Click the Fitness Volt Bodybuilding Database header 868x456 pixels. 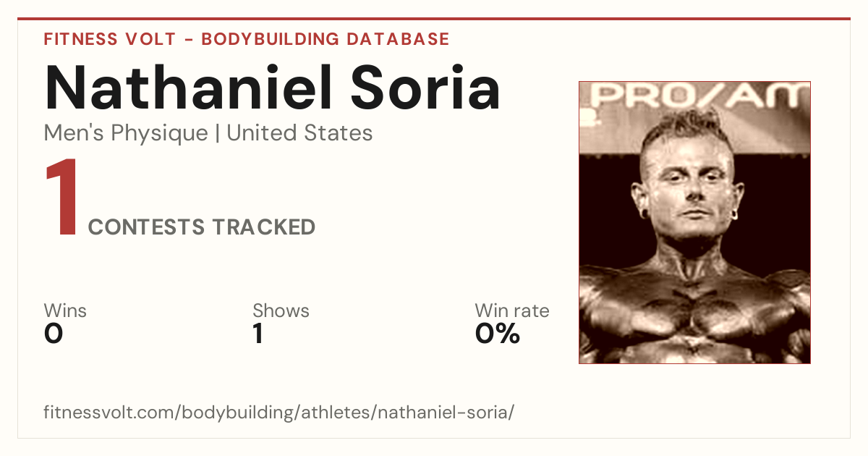247,39
